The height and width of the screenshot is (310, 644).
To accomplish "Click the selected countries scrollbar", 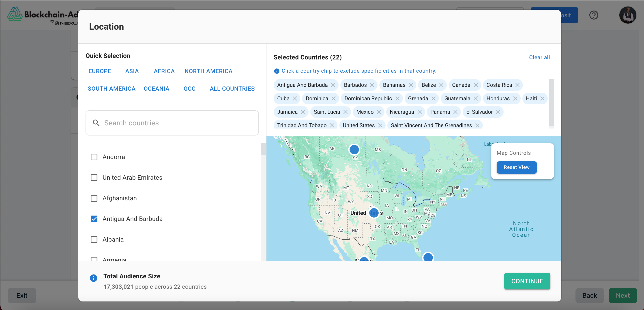I will coord(551,103).
